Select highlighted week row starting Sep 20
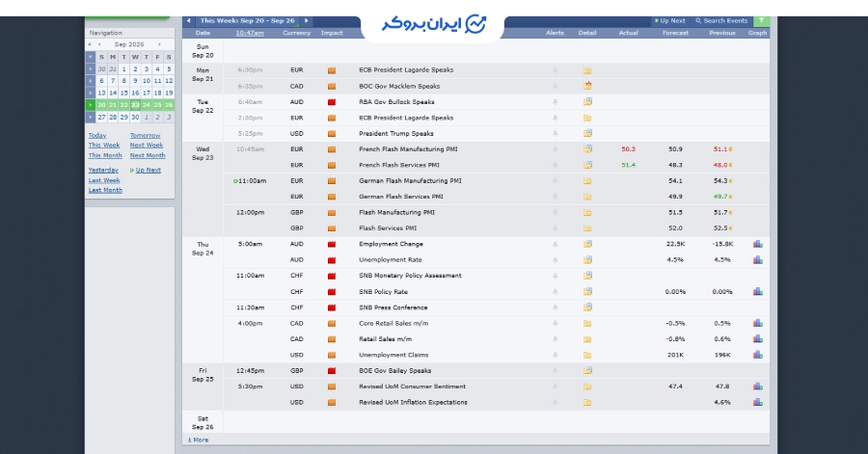 pos(91,105)
